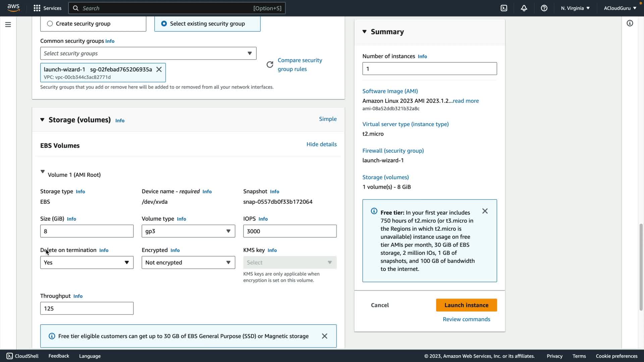
Task: Open the Services menu
Action: [x=47, y=8]
